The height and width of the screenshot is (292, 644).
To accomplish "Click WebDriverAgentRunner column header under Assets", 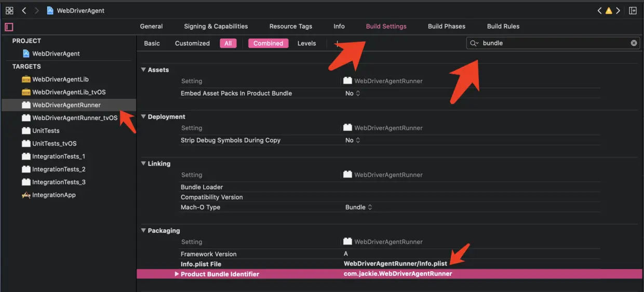I will 383,81.
